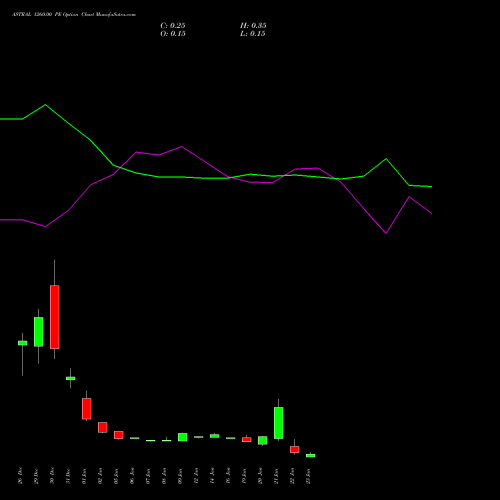Click the 21 Jan date label
This screenshot has width=500, height=500.
coord(276,476)
